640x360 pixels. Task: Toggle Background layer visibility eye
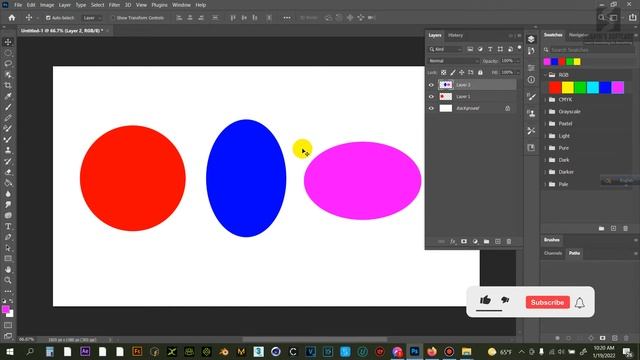tap(431, 108)
